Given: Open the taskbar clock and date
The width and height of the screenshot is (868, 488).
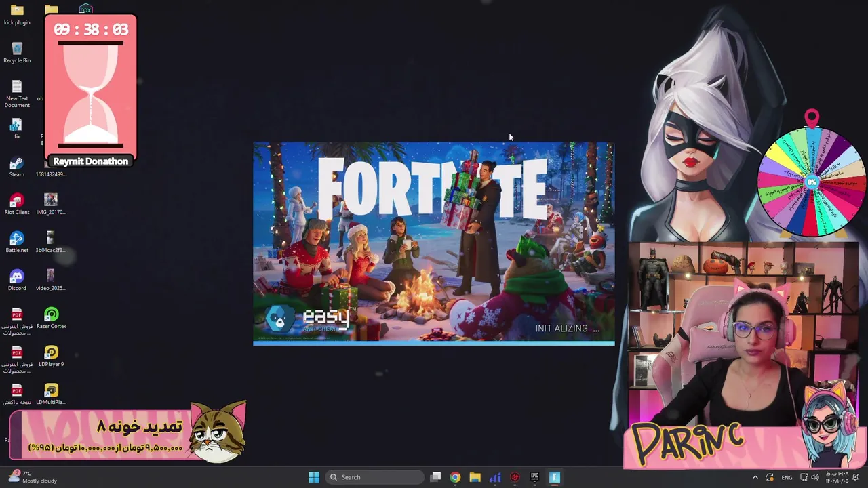Looking at the screenshot, I should pos(836,477).
